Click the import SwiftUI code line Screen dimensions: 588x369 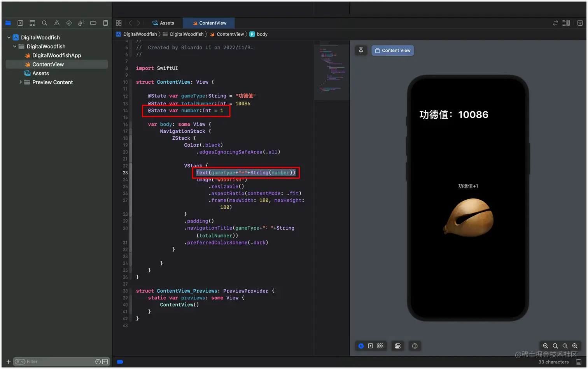pyautogui.click(x=157, y=68)
